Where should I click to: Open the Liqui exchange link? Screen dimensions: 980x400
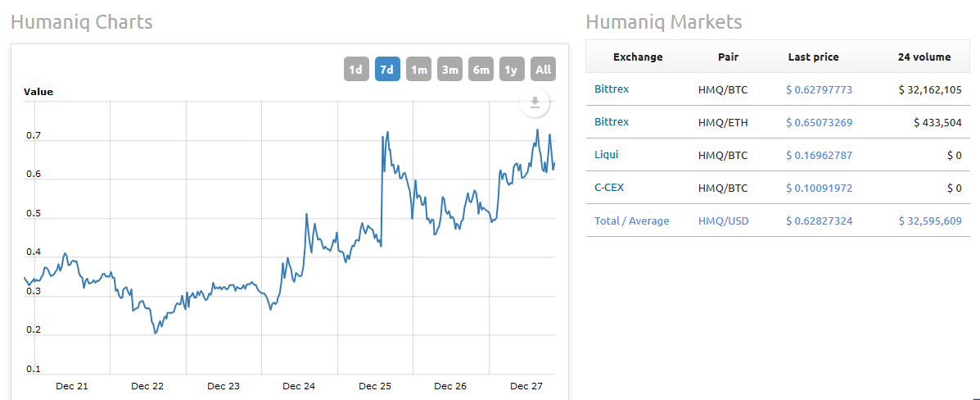(606, 155)
